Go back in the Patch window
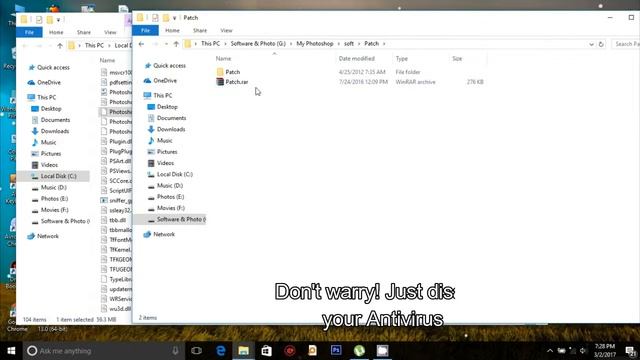 (141, 44)
